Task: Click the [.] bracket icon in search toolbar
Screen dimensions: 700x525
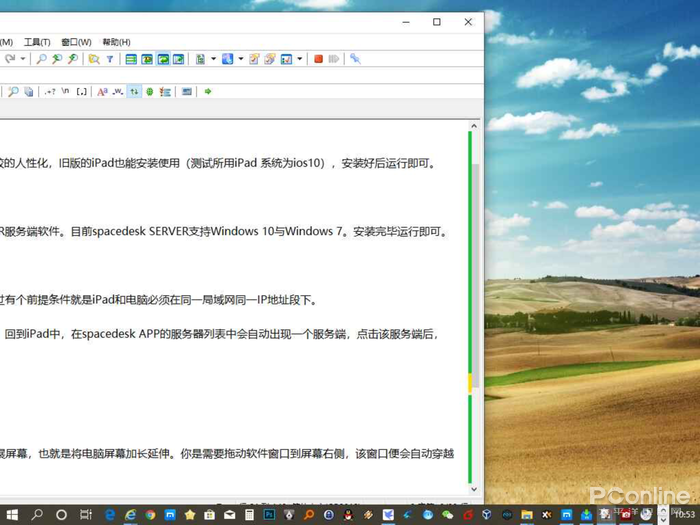Action: (x=82, y=92)
